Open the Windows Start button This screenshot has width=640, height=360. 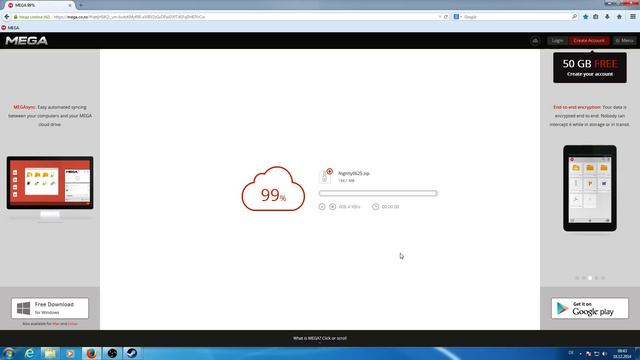point(9,353)
